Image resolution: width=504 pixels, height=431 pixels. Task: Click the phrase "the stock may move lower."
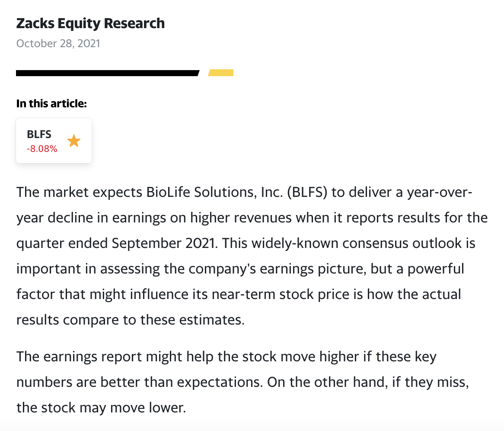101,408
